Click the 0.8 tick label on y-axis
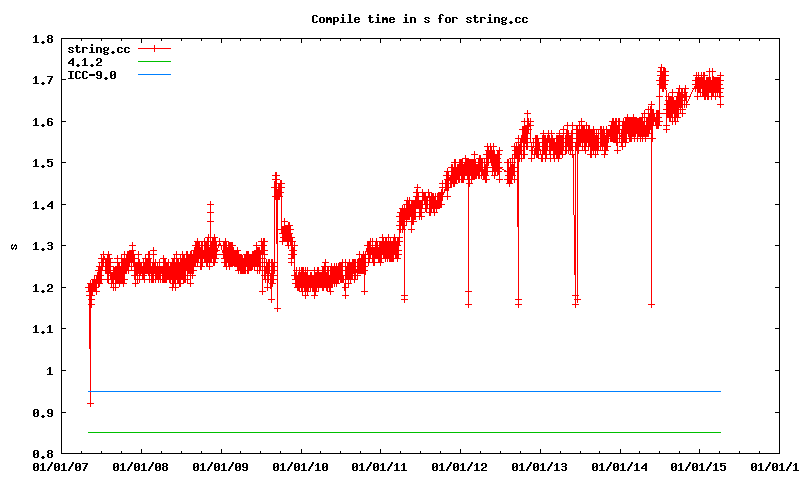800x480 pixels. click(43, 454)
